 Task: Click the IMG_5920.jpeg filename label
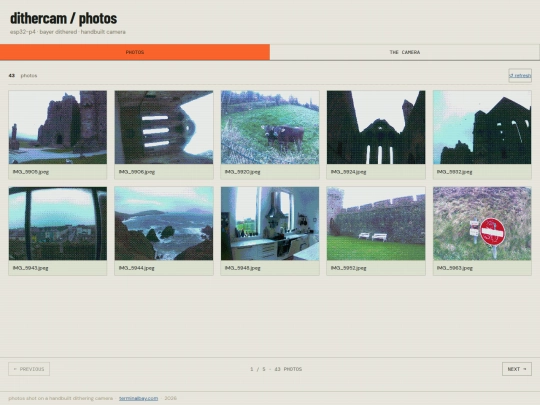[x=242, y=172]
